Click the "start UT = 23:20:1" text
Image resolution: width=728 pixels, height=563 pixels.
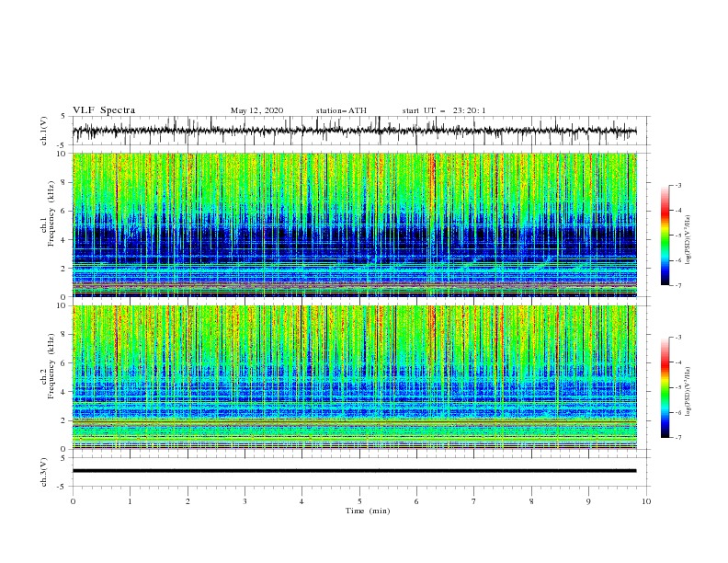tap(444, 110)
